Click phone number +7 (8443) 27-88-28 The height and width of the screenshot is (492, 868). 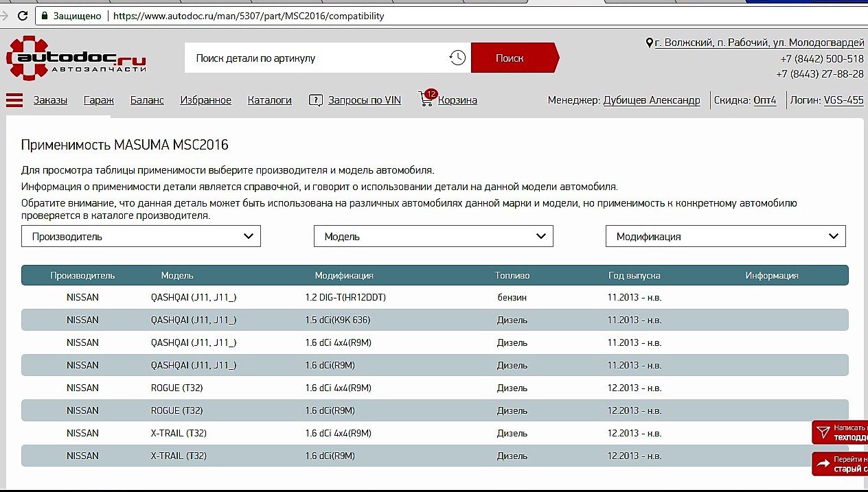pos(820,74)
